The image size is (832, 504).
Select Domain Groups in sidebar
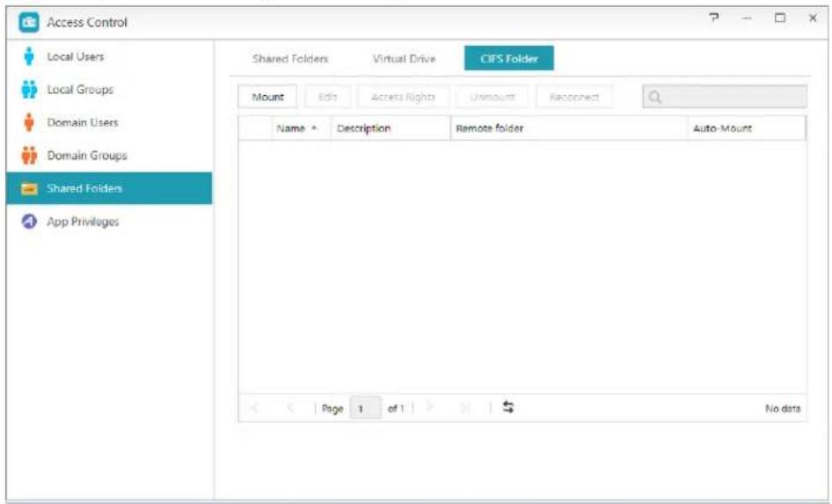tap(109, 156)
